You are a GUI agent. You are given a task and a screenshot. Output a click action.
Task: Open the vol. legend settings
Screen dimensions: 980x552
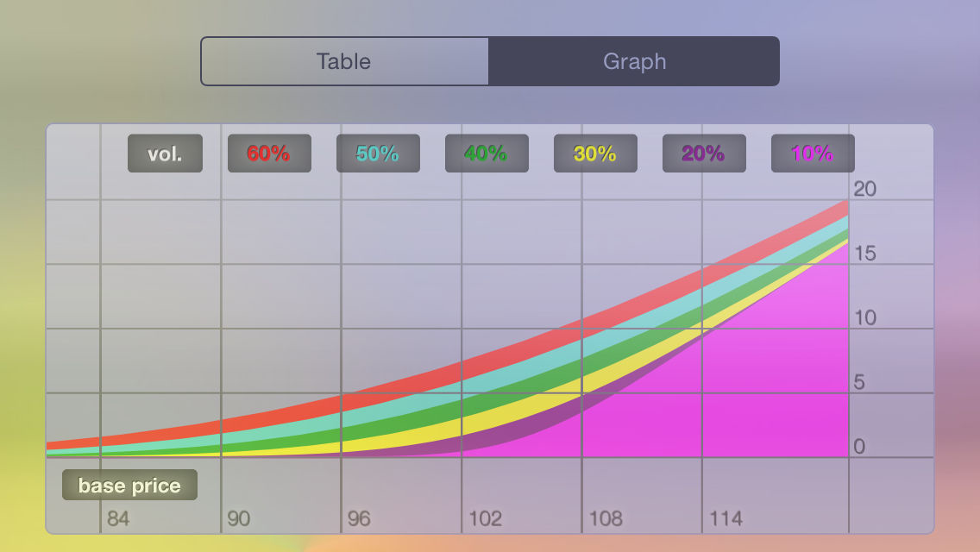(165, 153)
